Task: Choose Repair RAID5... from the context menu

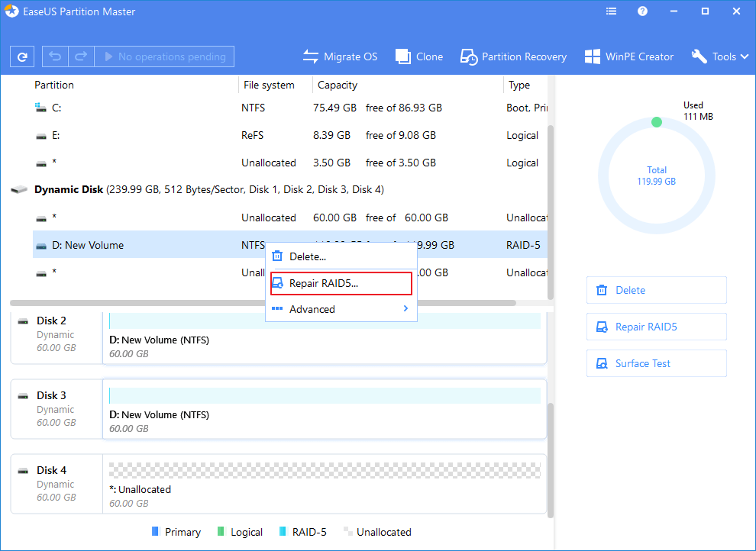Action: click(x=341, y=283)
